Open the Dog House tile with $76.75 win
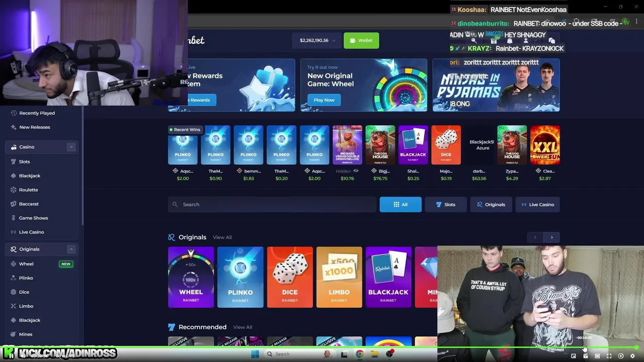Screen dimensions: 644x362 point(380,145)
